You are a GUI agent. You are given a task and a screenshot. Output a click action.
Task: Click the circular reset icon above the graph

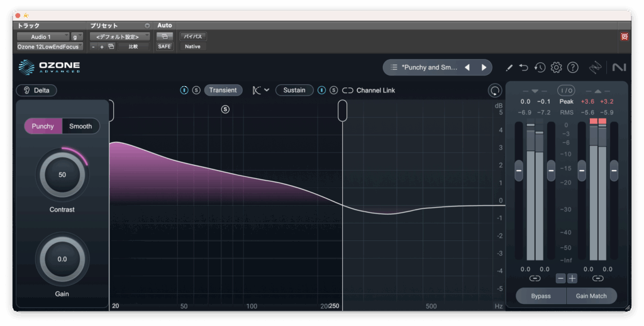coord(495,91)
